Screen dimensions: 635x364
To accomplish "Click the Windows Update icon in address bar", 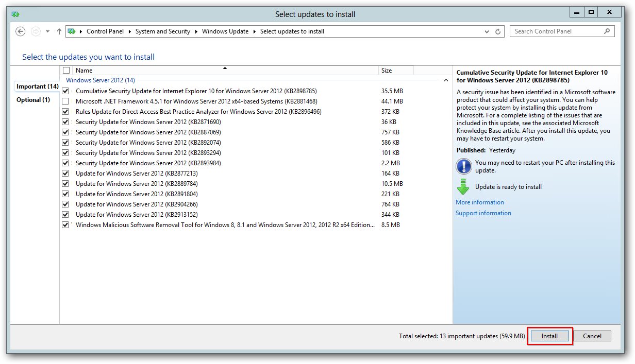I will (x=72, y=31).
